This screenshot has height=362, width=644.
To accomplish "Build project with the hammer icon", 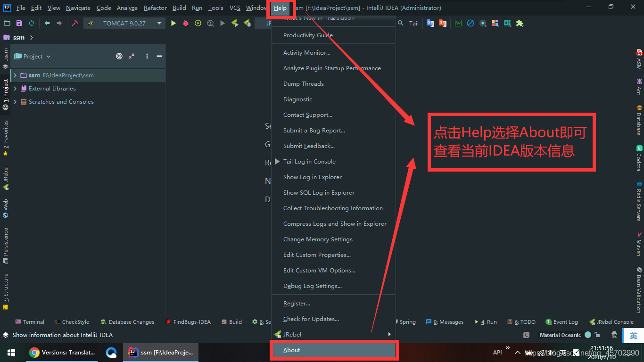I will click(x=74, y=23).
